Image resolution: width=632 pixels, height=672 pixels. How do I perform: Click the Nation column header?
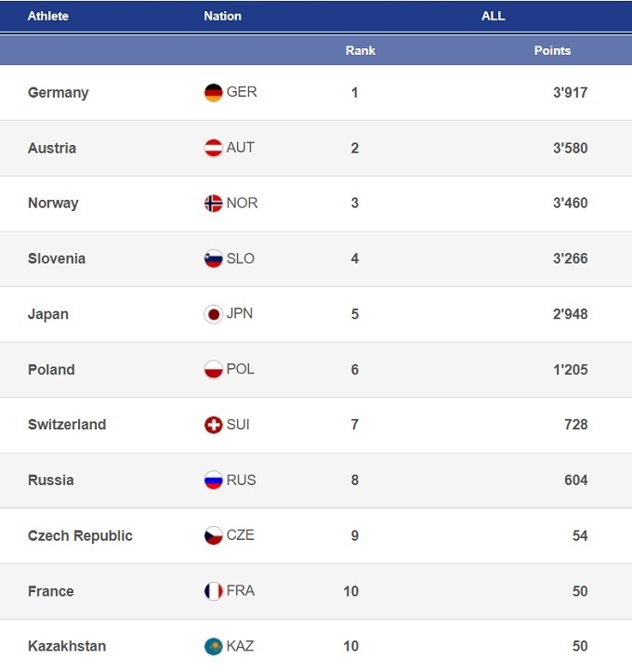222,16
